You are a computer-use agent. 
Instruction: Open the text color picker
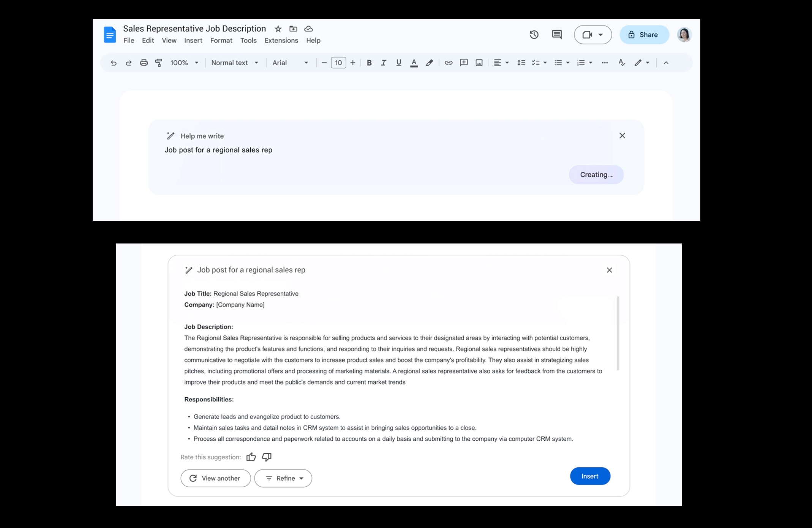pos(414,63)
